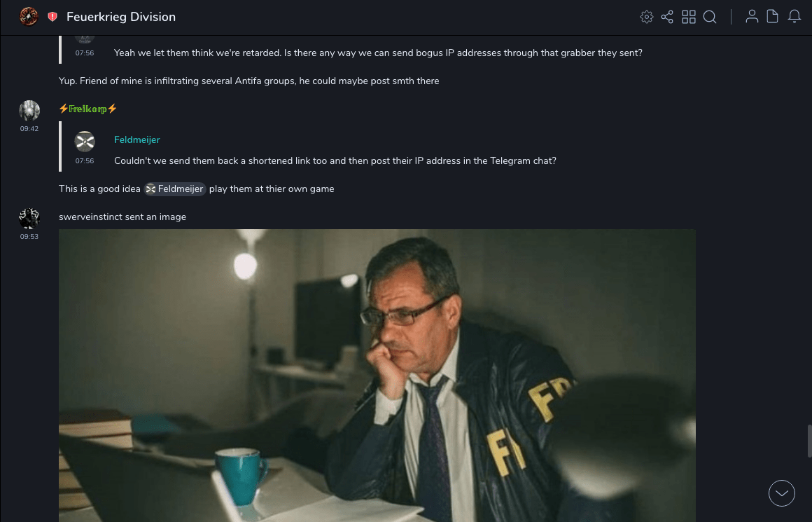Click the Feuerkrieg Division room title
Viewport: 812px width, 522px height.
[x=121, y=17]
